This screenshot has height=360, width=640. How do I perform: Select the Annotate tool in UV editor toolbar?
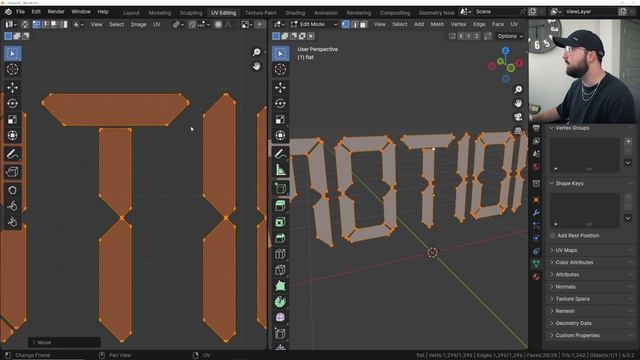[12, 154]
